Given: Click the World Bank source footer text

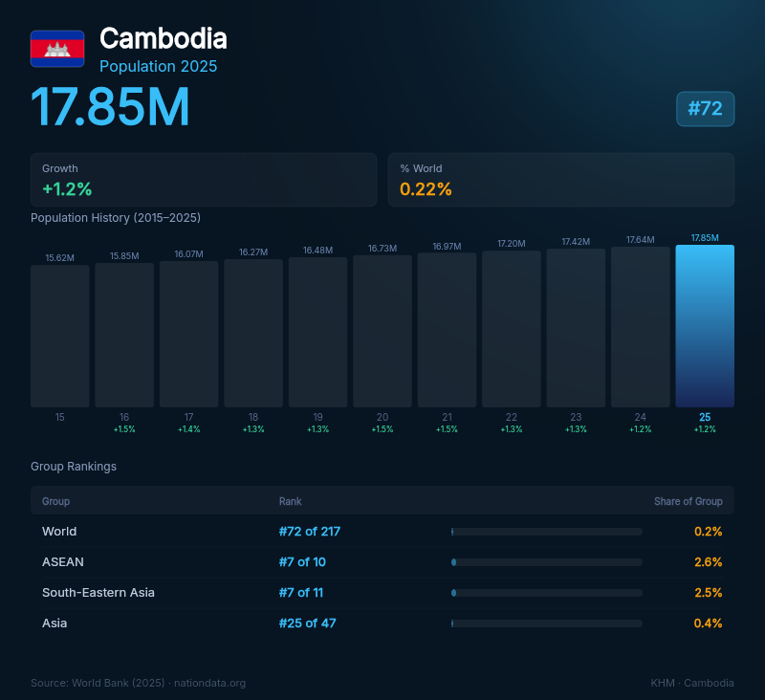Looking at the screenshot, I should [138, 683].
